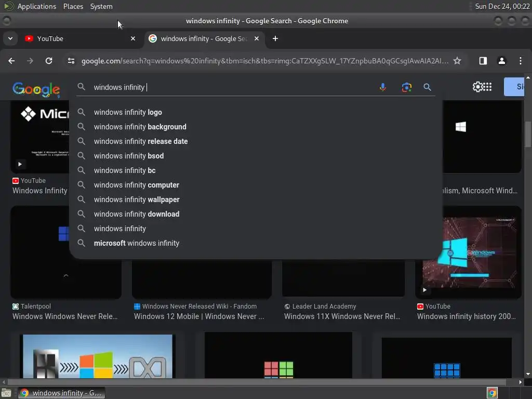Open Chrome three-dot menu
Screen dimensions: 532x399
coord(521,61)
